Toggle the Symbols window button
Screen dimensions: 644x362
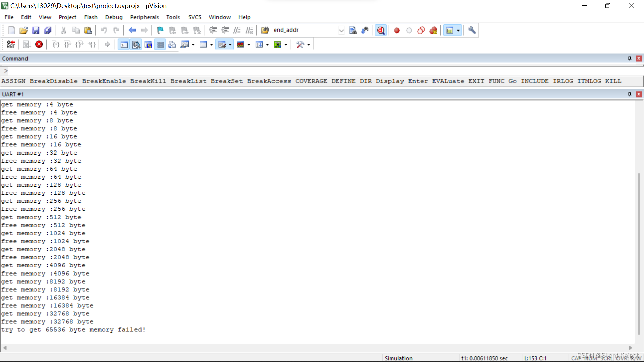(148, 44)
